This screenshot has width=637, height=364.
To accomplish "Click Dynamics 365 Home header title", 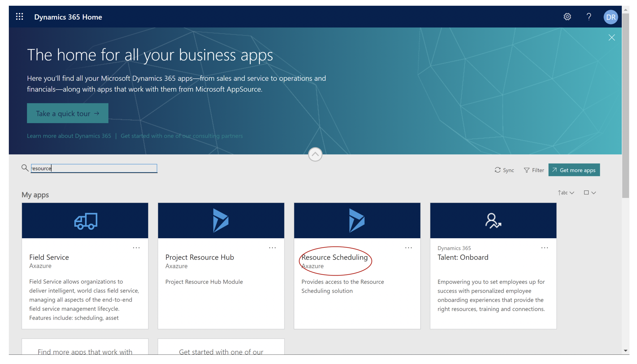I will pos(68,17).
